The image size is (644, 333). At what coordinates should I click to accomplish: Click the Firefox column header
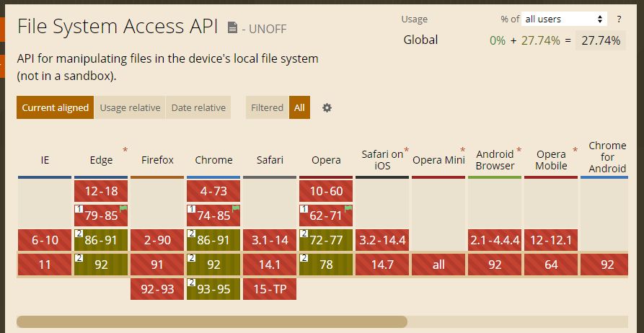(157, 160)
